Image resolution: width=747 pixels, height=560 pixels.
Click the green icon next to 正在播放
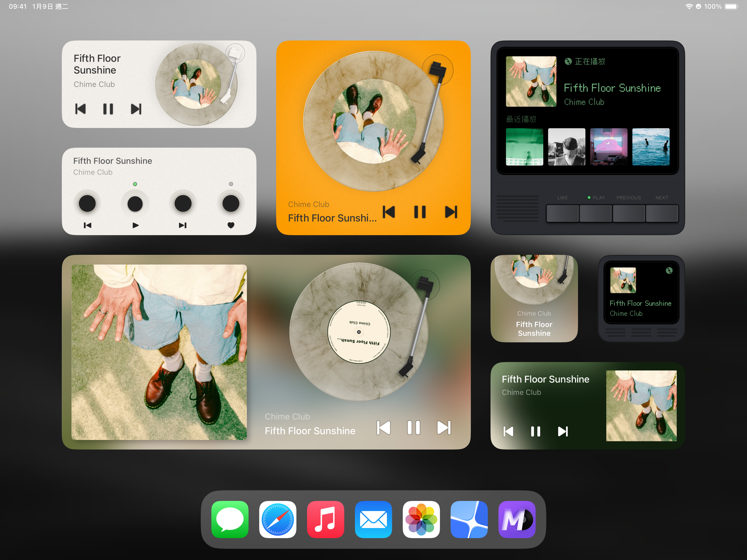(568, 61)
